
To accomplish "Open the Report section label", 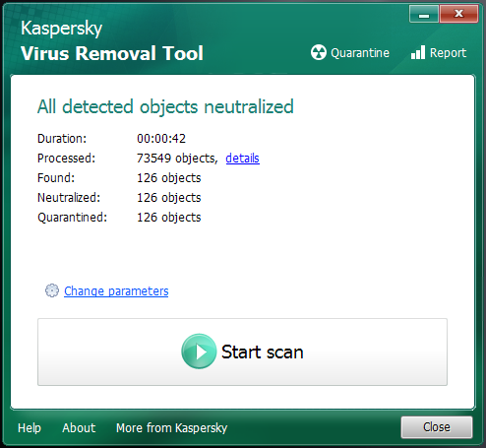I will point(448,53).
